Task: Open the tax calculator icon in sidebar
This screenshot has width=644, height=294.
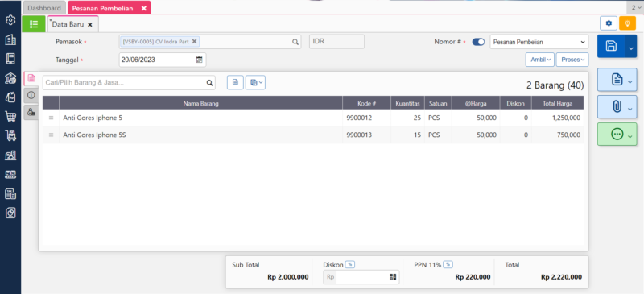Action: click(10, 193)
